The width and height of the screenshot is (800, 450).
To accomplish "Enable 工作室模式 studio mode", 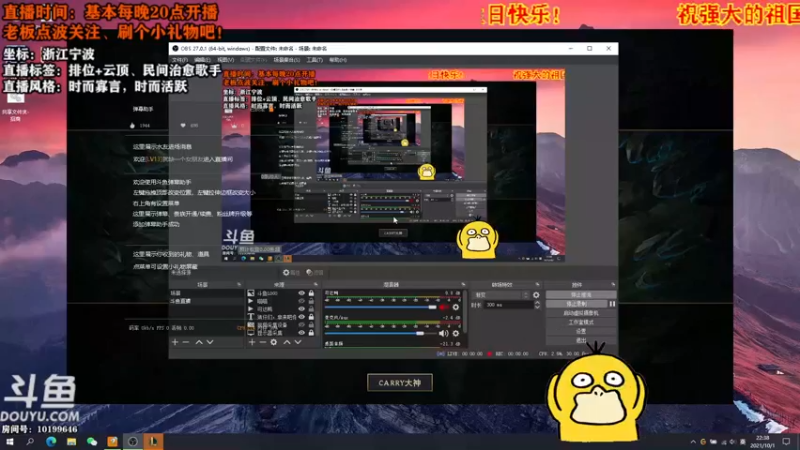I will pyautogui.click(x=581, y=322).
